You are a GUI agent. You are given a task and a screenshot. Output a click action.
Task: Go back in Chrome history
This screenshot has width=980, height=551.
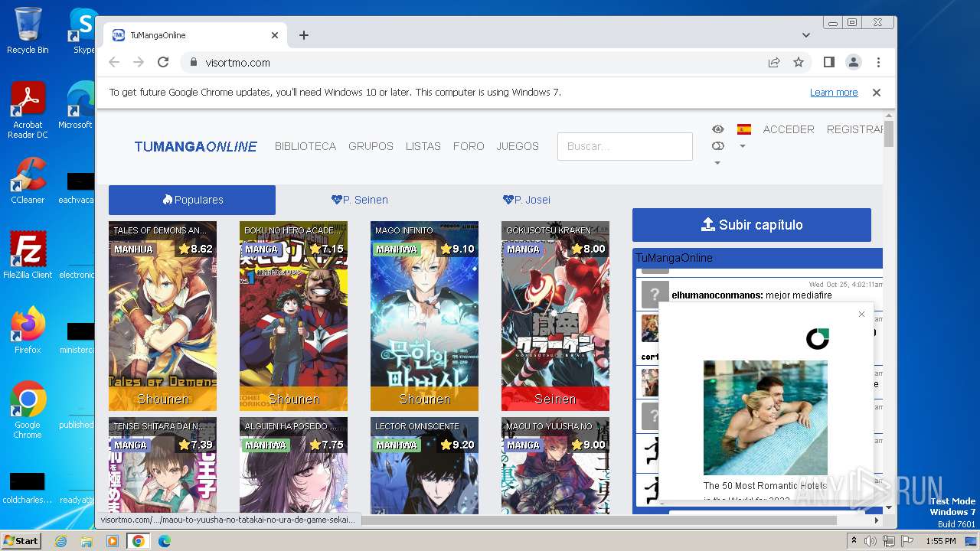pyautogui.click(x=114, y=63)
